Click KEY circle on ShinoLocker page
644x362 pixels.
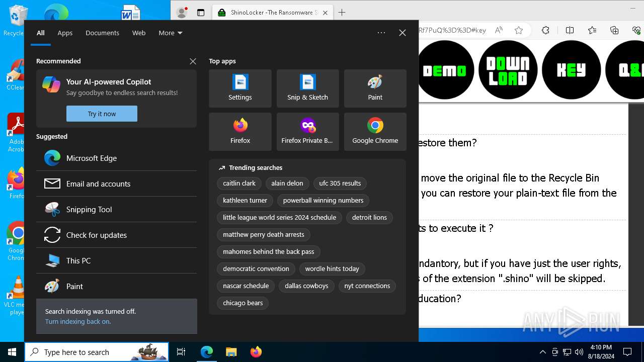point(571,70)
